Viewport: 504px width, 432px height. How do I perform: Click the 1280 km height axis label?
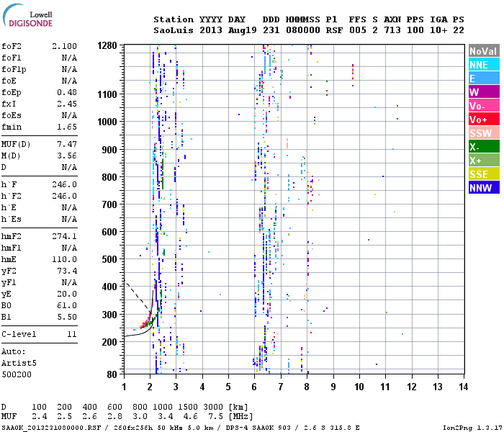click(107, 45)
